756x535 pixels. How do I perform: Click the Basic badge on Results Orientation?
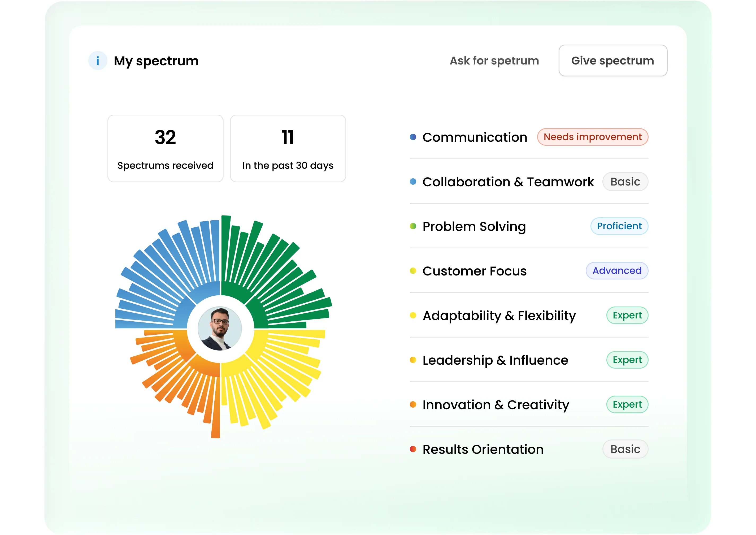(625, 449)
